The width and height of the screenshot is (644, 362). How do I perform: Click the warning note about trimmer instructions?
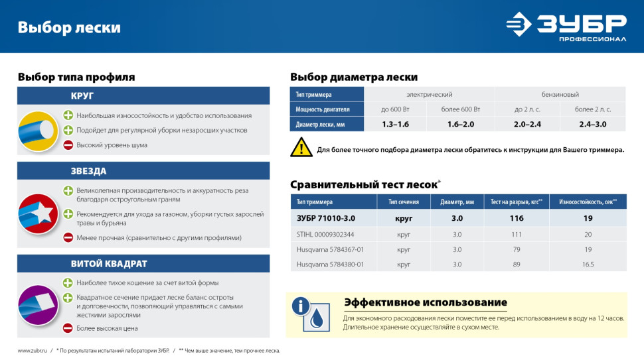470,150
